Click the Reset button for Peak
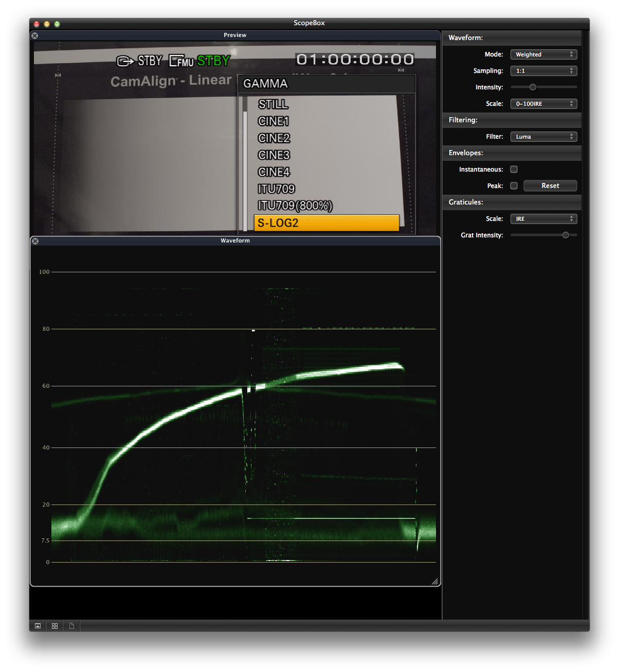619x672 pixels. [x=550, y=186]
